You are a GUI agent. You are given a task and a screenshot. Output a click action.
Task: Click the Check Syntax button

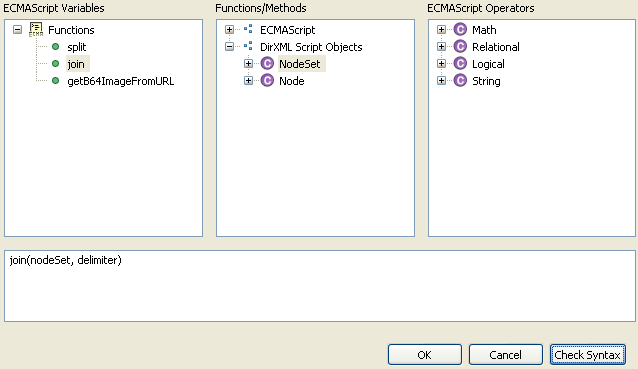pos(588,355)
